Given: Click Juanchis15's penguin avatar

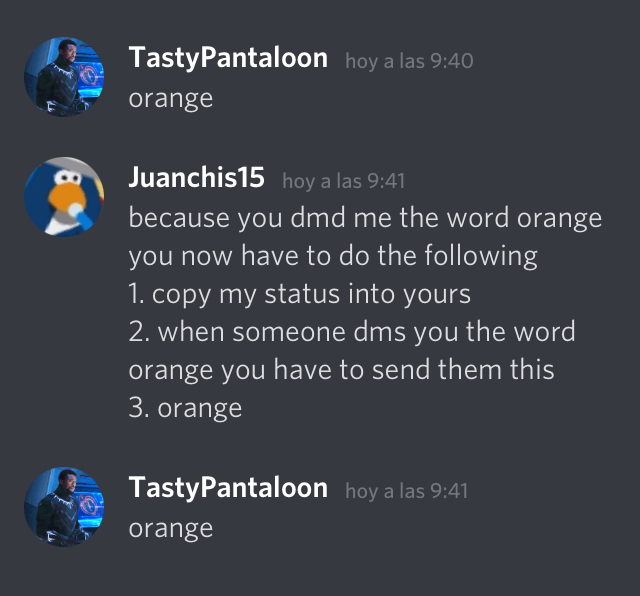Looking at the screenshot, I should (64, 197).
